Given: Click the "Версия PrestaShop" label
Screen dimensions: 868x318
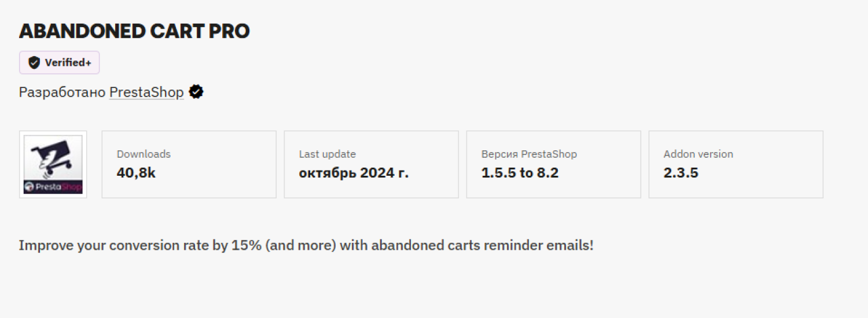Looking at the screenshot, I should (x=529, y=154).
